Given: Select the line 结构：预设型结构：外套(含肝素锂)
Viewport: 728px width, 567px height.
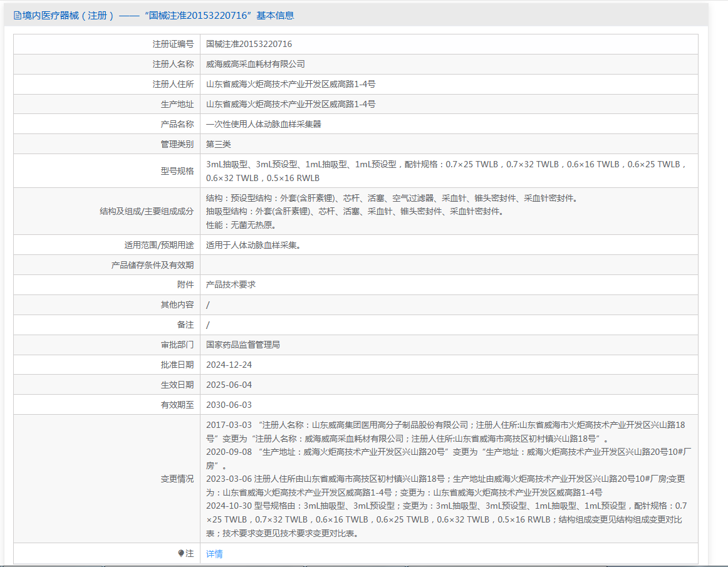Looking at the screenshot, I should click(x=393, y=198).
